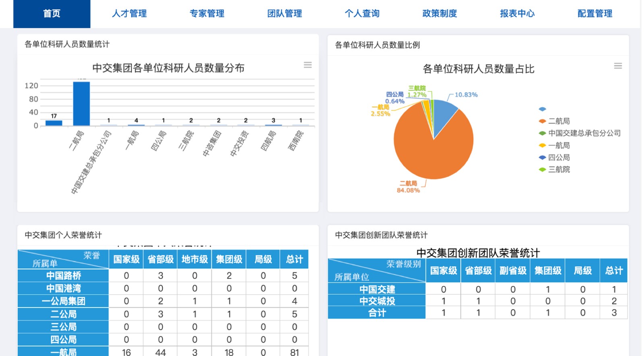Click the 总计 header in team honors table

click(x=614, y=271)
